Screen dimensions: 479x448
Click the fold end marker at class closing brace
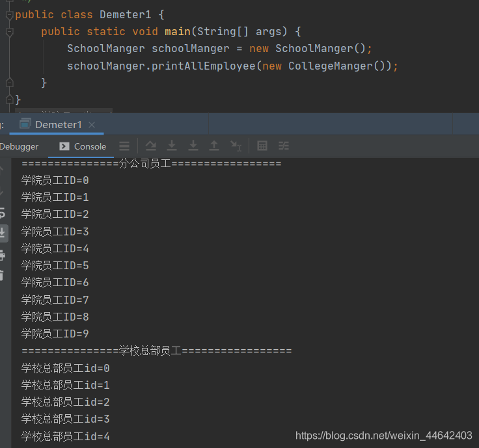pos(10,99)
